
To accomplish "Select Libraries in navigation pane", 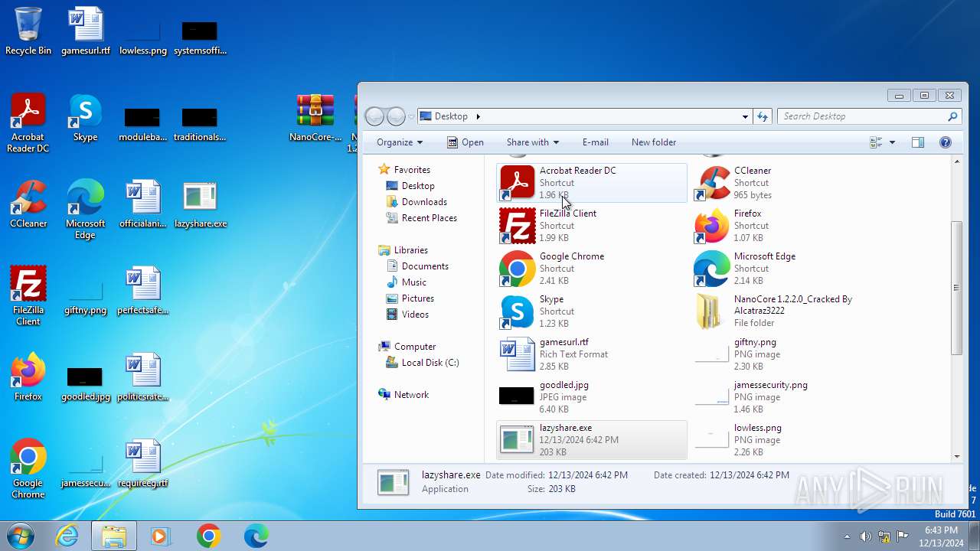I will coord(410,250).
